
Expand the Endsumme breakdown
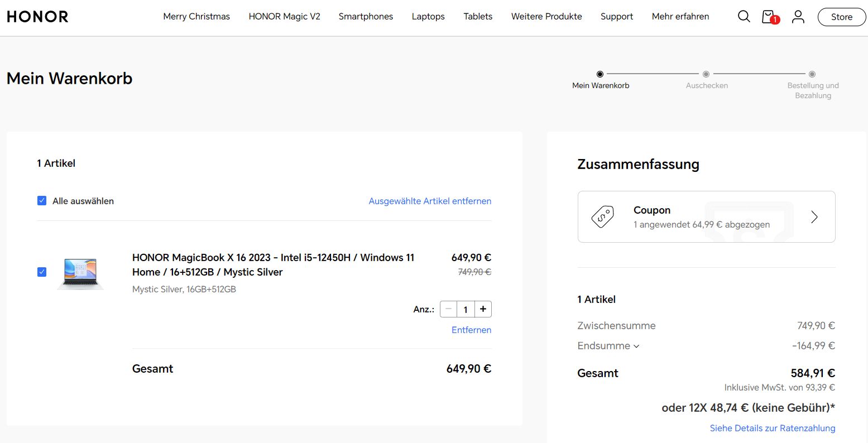(608, 346)
